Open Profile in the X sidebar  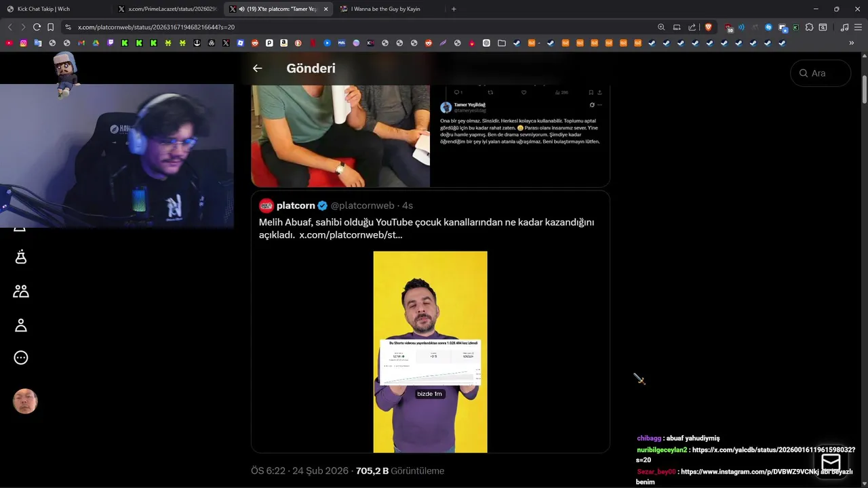[21, 325]
